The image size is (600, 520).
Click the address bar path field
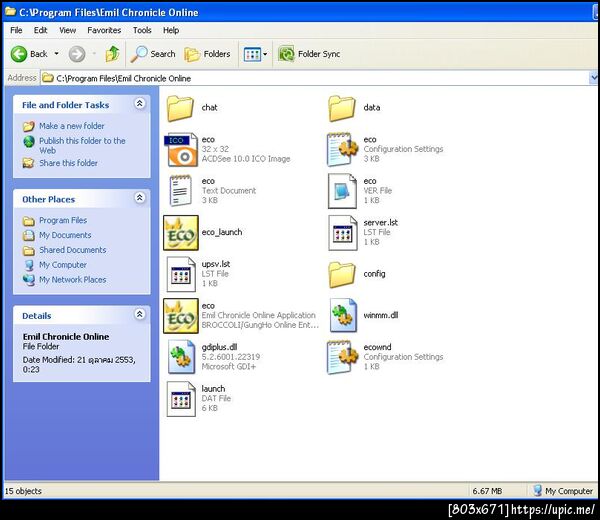(x=314, y=78)
